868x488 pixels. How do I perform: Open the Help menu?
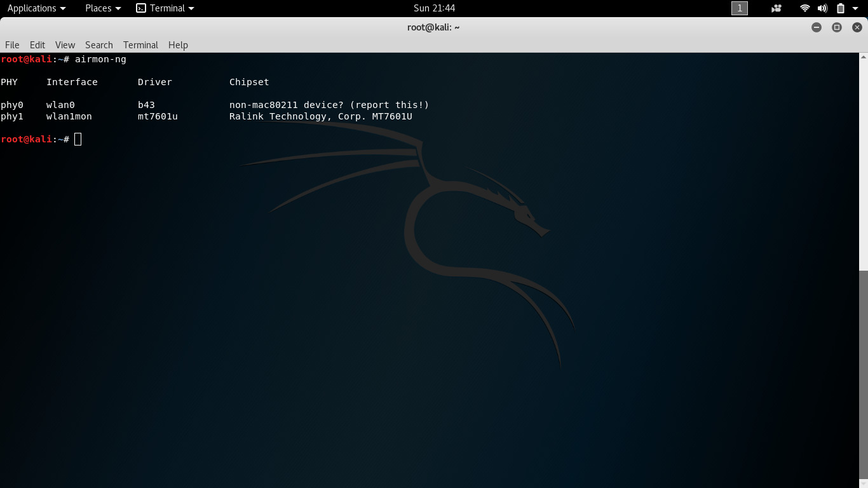178,44
